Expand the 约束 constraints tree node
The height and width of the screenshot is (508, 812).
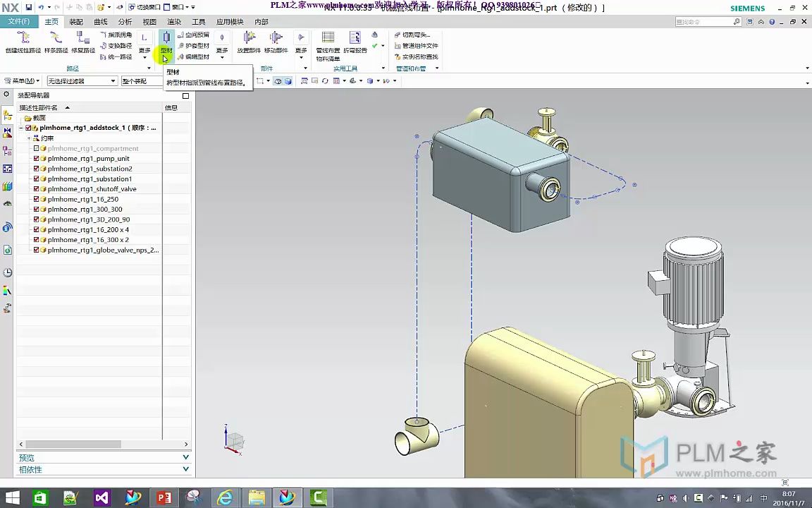(x=30, y=138)
